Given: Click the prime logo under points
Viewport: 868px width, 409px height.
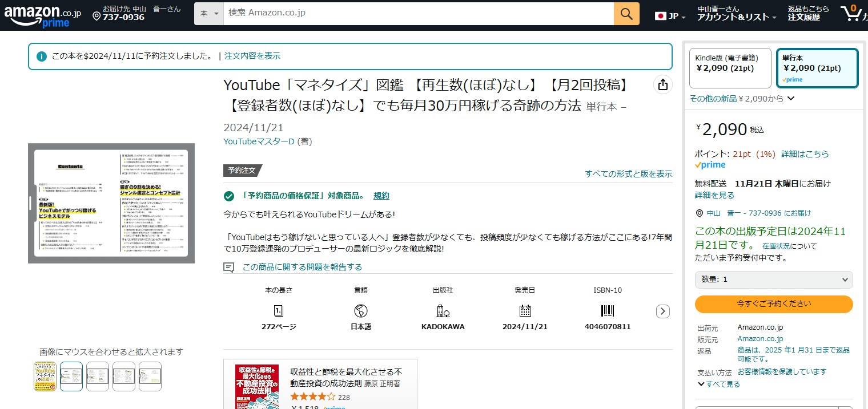Looking at the screenshot, I should point(710,165).
